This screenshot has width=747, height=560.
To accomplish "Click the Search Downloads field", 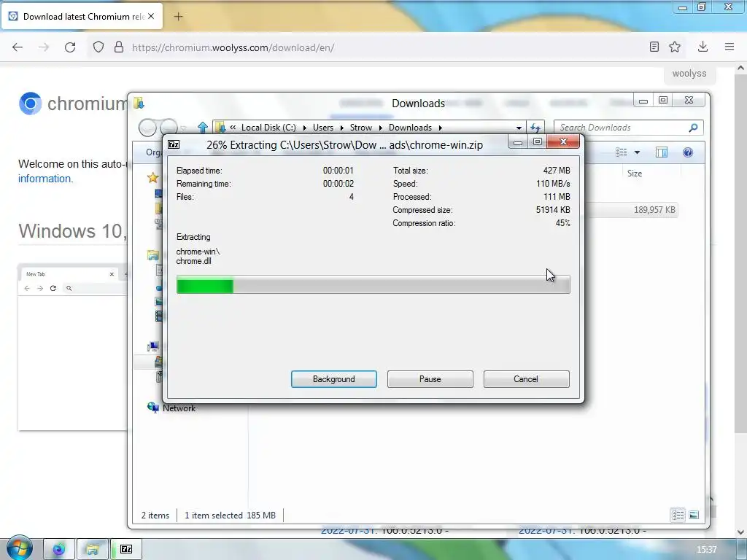I will coord(622,128).
